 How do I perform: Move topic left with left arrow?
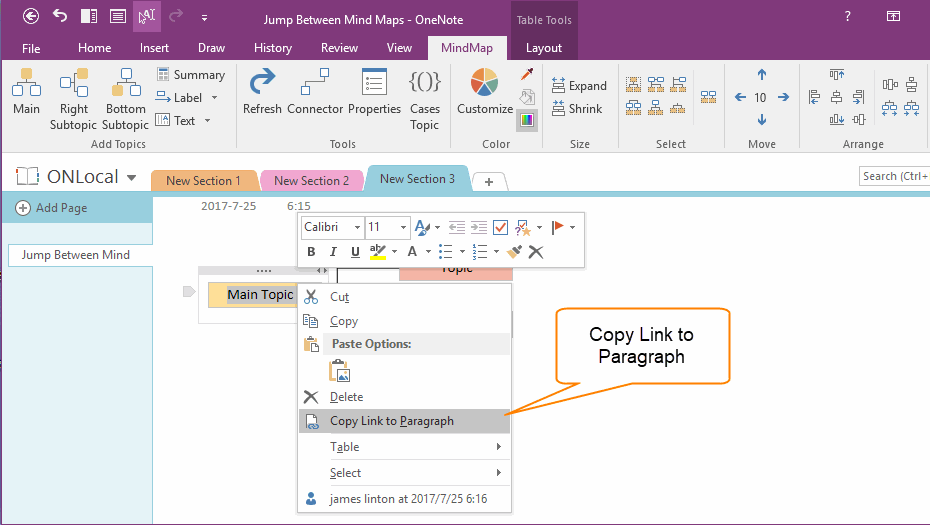740,97
